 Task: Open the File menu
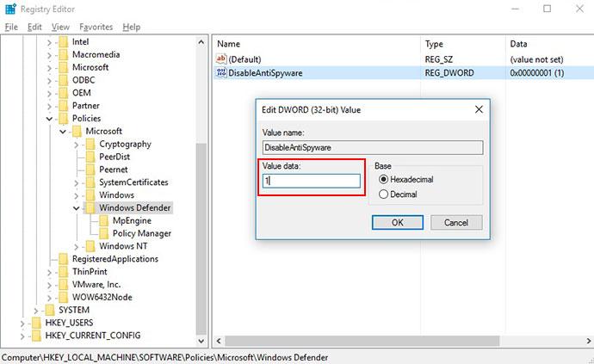(x=11, y=27)
